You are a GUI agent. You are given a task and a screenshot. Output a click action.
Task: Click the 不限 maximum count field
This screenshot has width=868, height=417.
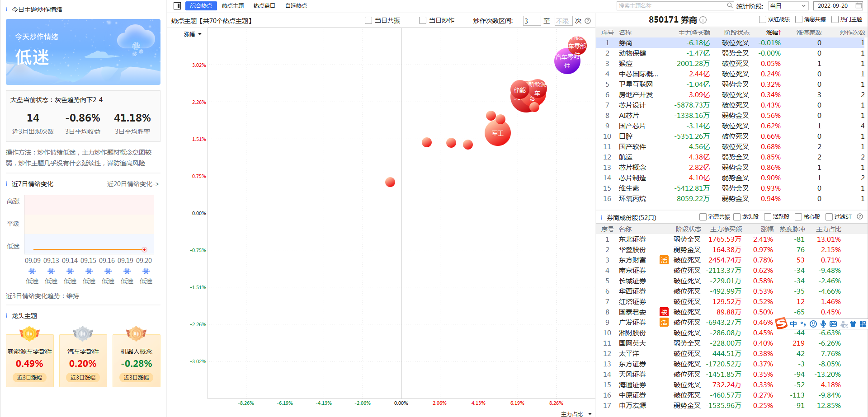coord(563,21)
